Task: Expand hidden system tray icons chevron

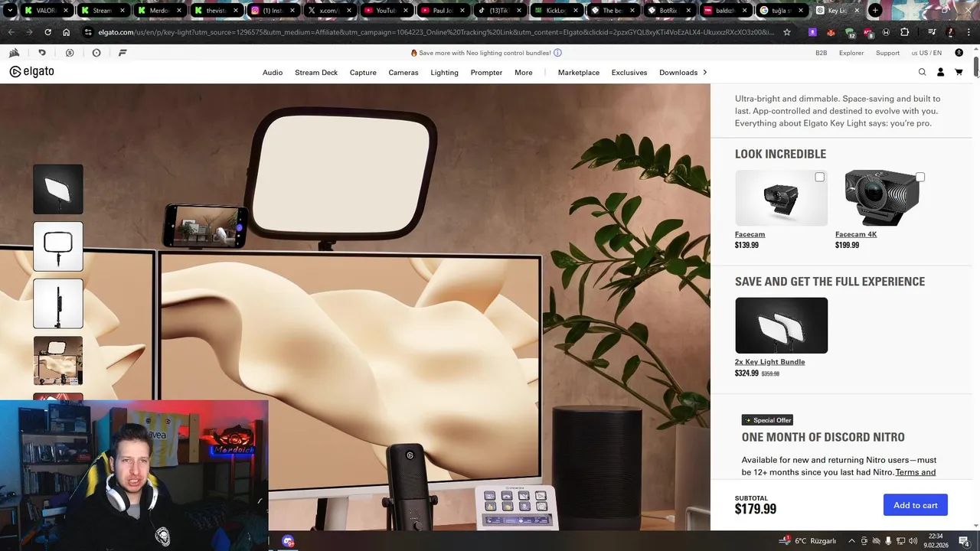Action: 851,541
